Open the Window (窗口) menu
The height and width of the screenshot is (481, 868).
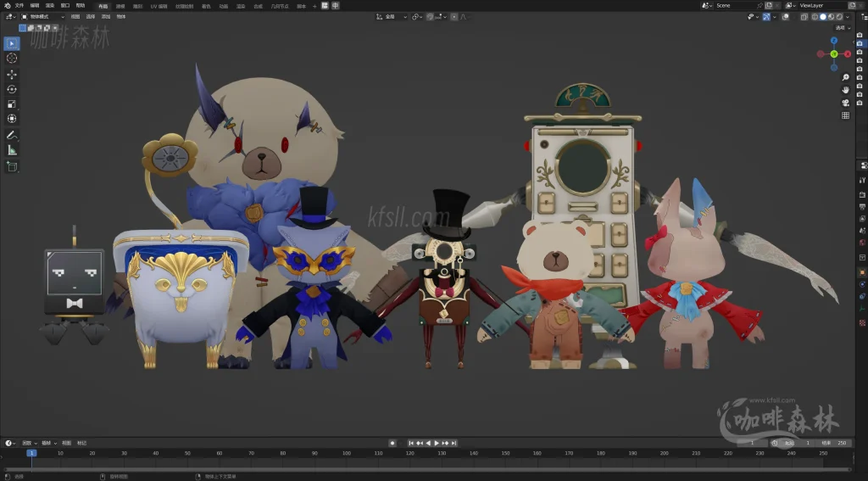65,6
